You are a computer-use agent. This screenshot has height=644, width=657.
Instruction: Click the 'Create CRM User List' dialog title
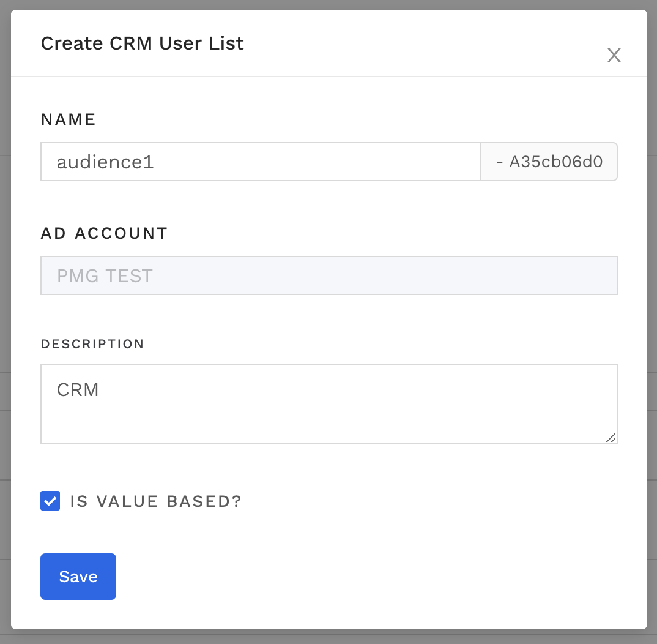click(142, 43)
